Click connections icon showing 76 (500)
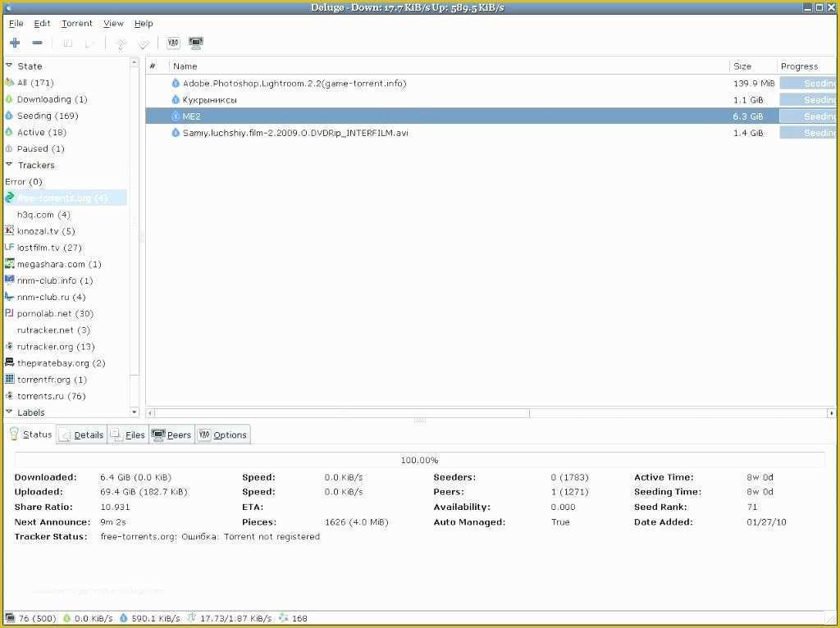Viewport: 840px width, 628px height. pyautogui.click(x=10, y=618)
